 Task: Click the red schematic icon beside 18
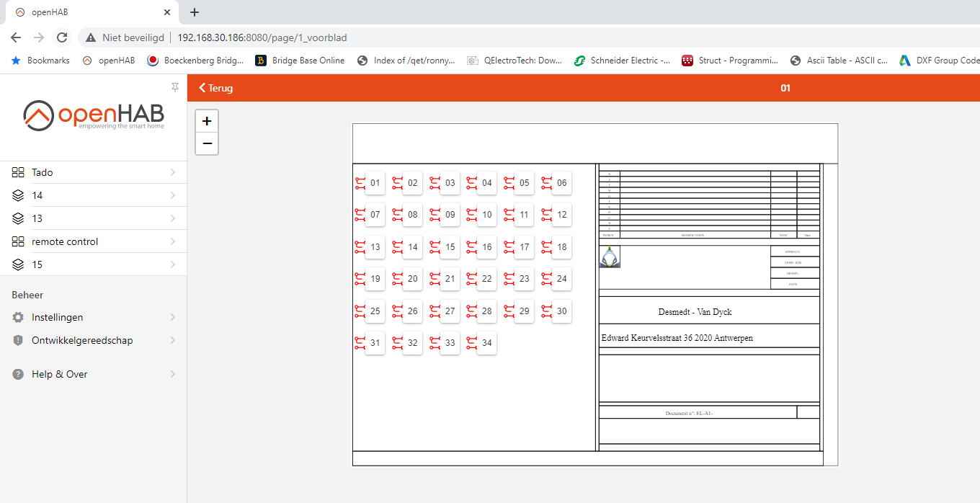(x=547, y=247)
